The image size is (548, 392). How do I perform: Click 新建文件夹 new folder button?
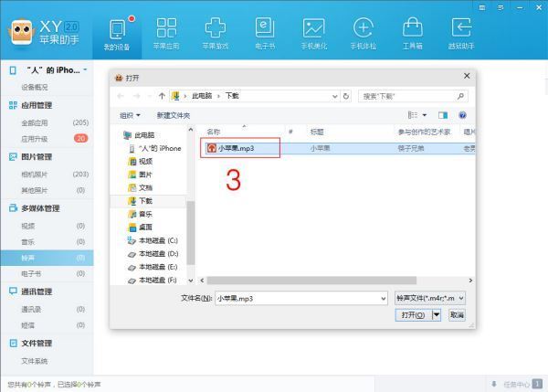pos(174,115)
